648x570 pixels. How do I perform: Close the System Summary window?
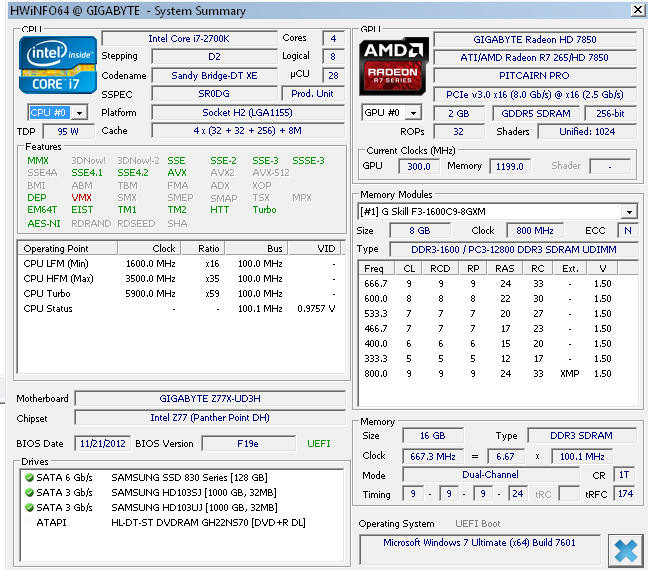(x=638, y=10)
